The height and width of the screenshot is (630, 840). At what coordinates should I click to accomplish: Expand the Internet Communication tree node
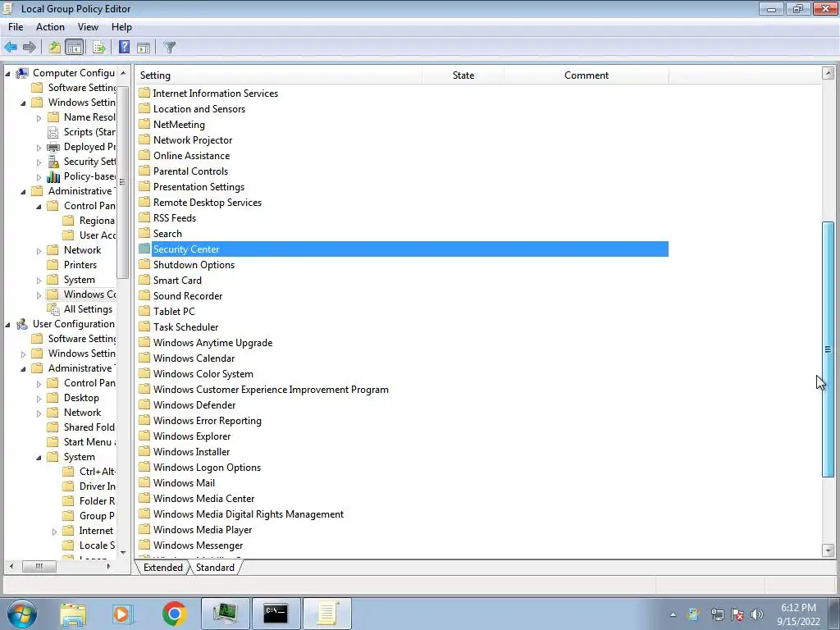(x=54, y=531)
